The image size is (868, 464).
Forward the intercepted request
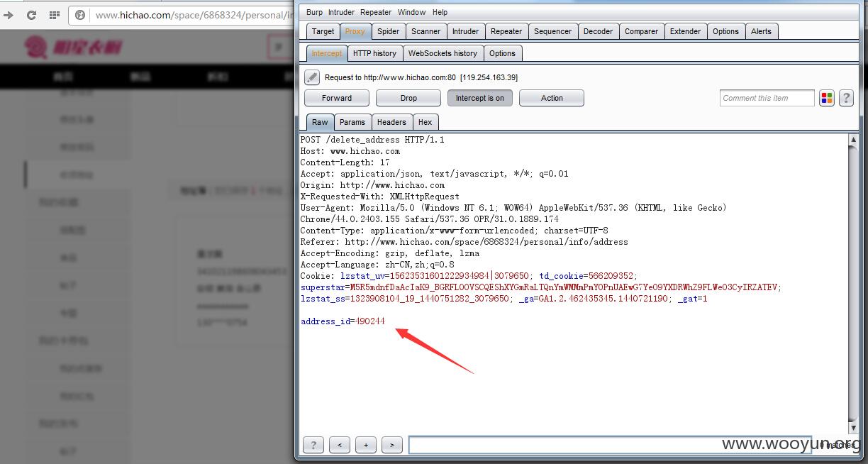click(337, 98)
